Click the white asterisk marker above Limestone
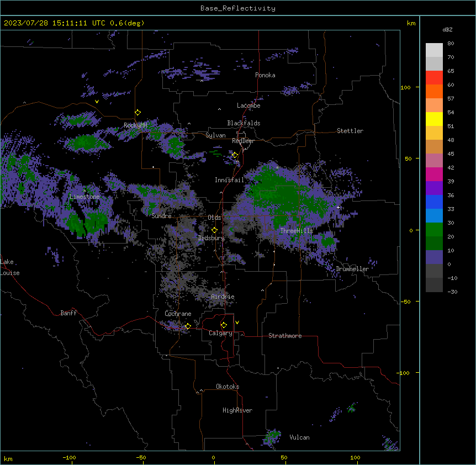Image resolution: width=476 pixels, height=465 pixels. tap(84, 191)
